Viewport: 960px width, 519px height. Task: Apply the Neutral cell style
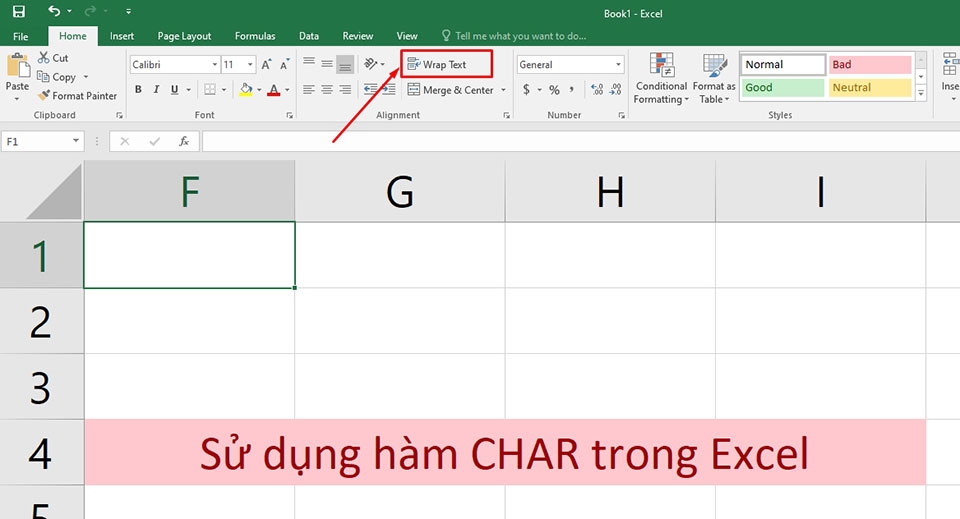point(870,88)
